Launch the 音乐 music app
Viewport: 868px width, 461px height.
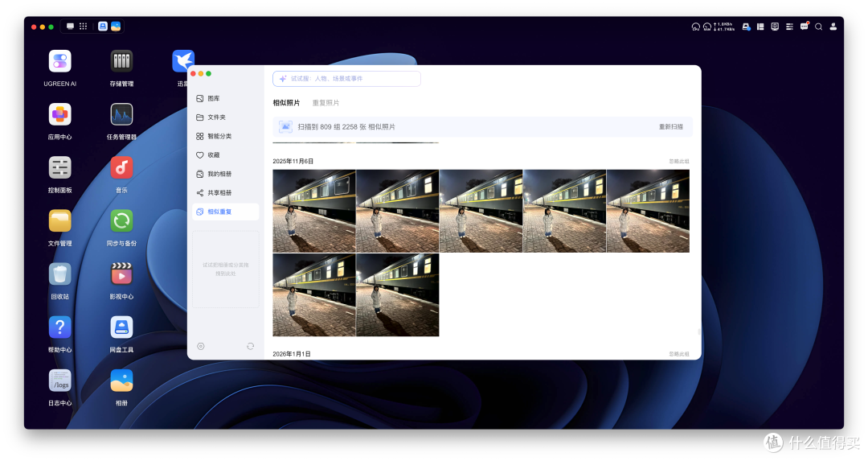coord(121,168)
